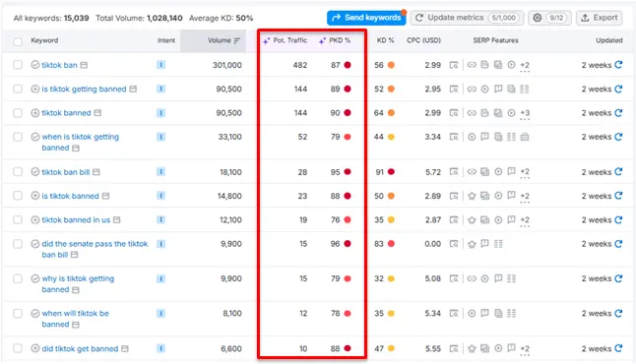This screenshot has width=636, height=364.
Task: Sort by the Pot. Traffic column header
Action: pyautogui.click(x=290, y=40)
